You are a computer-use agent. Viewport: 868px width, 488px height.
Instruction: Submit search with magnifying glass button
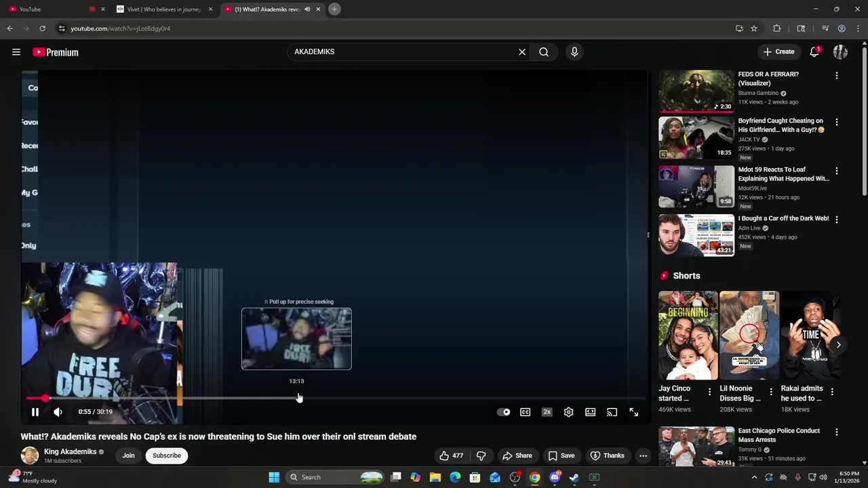(x=544, y=52)
